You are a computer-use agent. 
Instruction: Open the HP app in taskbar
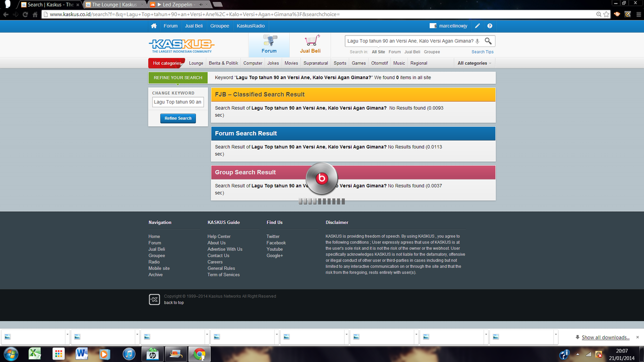click(152, 354)
